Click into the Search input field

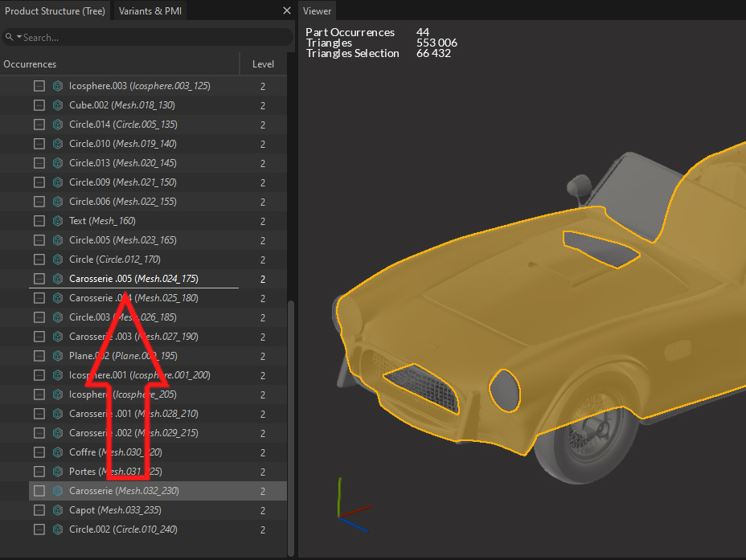click(x=153, y=38)
